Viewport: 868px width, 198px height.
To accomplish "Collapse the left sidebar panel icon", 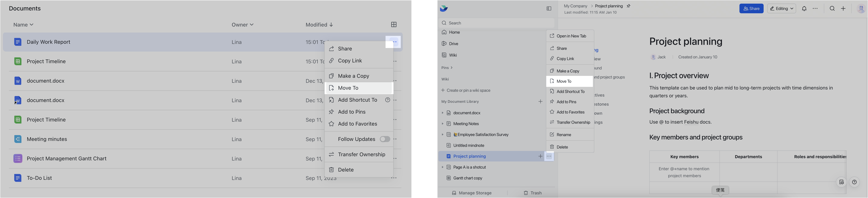I will coord(549,8).
